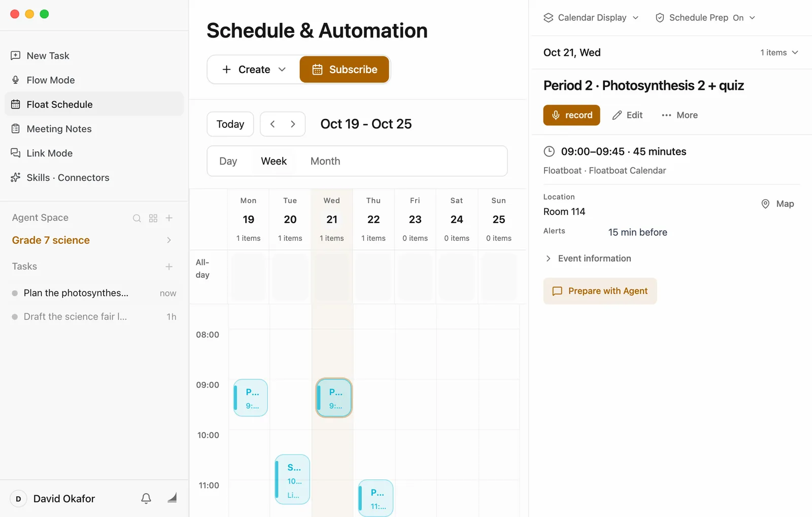Open David Okafor profile avatar

click(18, 499)
